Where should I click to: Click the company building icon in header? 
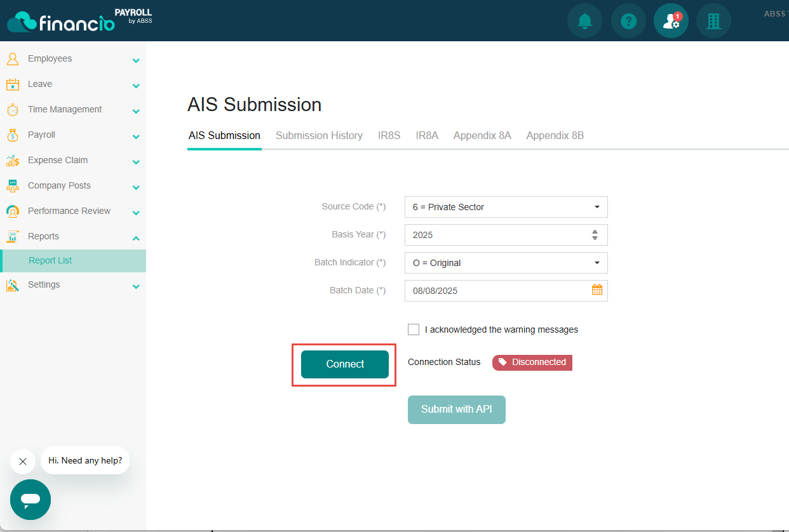tap(713, 20)
